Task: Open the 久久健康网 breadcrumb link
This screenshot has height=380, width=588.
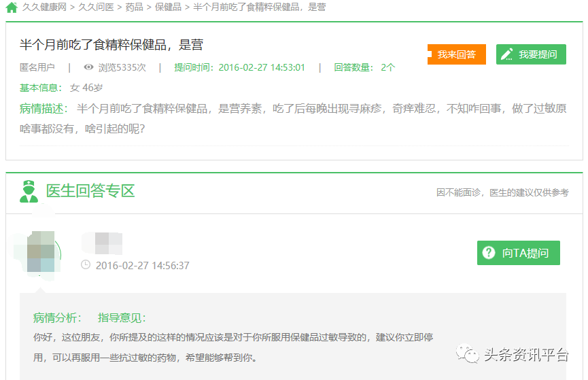Action: pyautogui.click(x=44, y=7)
